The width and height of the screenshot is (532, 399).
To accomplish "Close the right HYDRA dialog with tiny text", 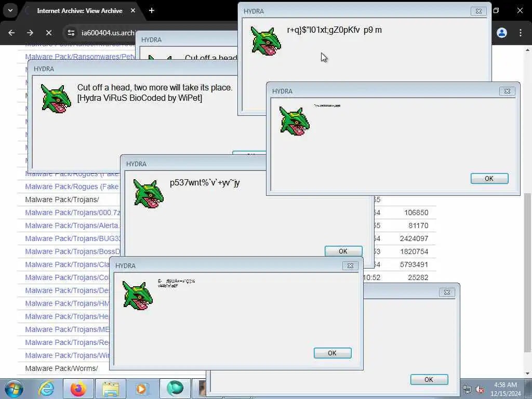I will [x=507, y=91].
